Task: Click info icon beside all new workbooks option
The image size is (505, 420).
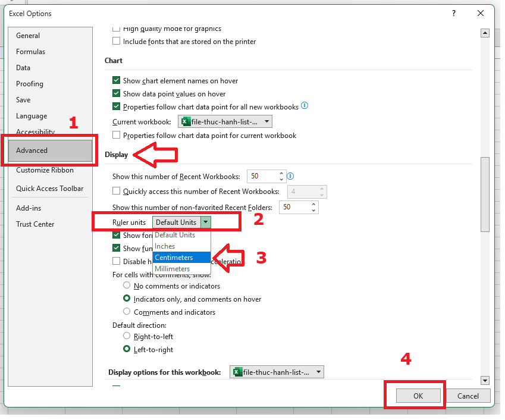Action: pos(306,106)
